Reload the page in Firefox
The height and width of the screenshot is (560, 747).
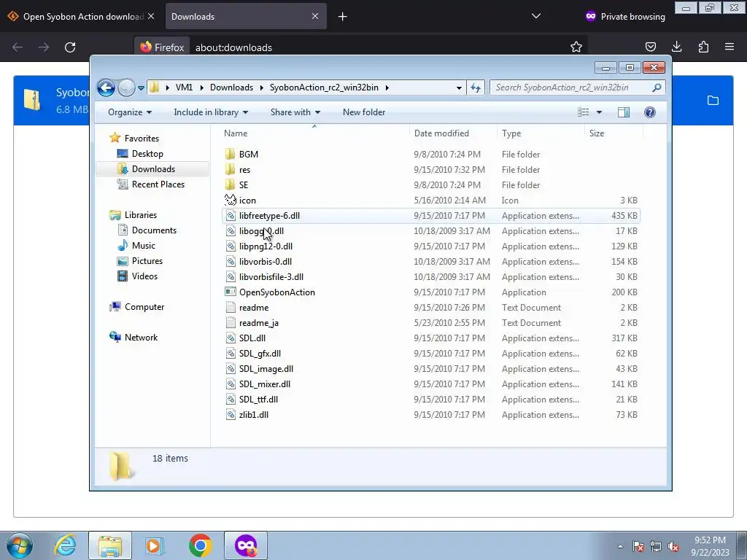tap(70, 47)
